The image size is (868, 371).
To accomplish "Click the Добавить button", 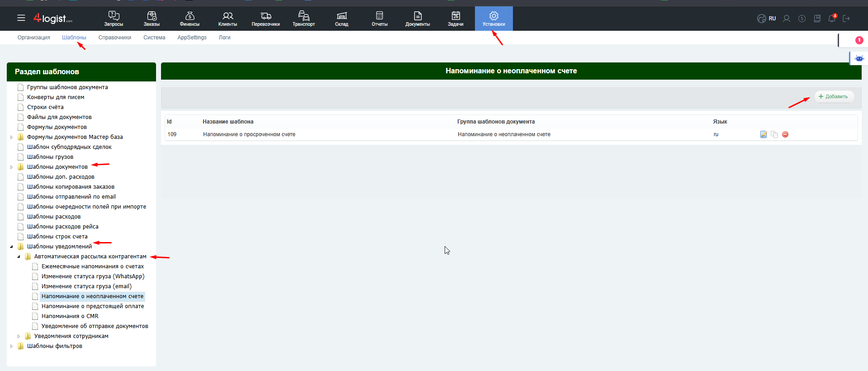I will pos(834,96).
